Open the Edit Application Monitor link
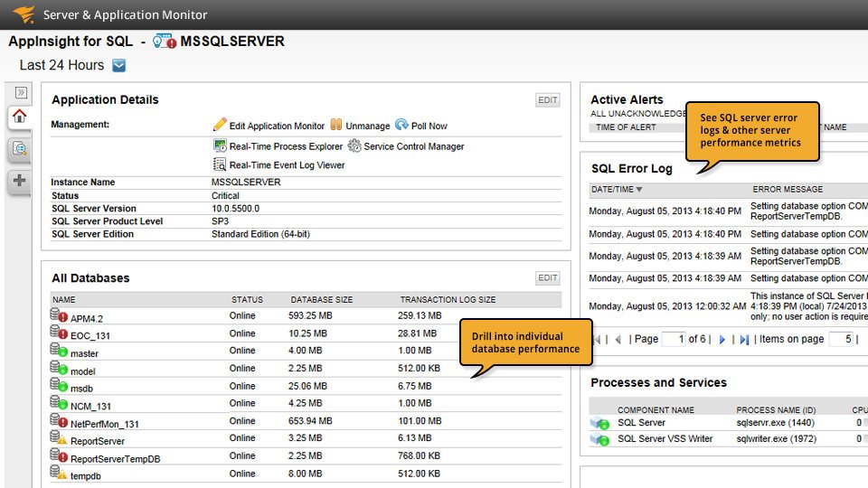 pos(277,127)
